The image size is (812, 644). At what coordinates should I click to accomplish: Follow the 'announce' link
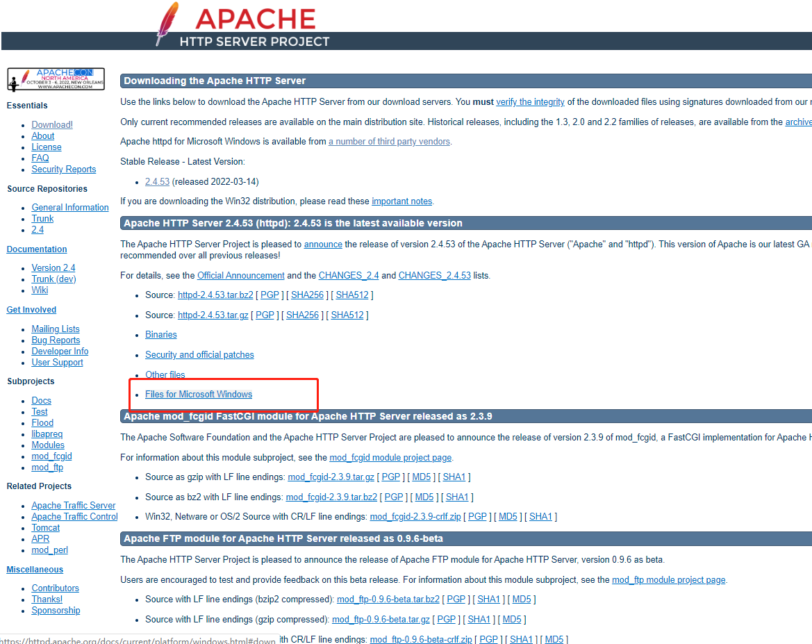(323, 244)
